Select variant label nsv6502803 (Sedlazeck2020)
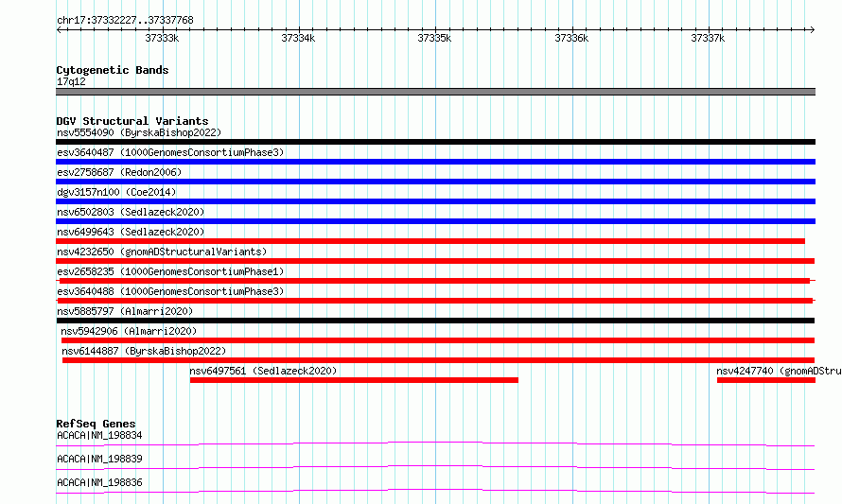 [x=131, y=212]
